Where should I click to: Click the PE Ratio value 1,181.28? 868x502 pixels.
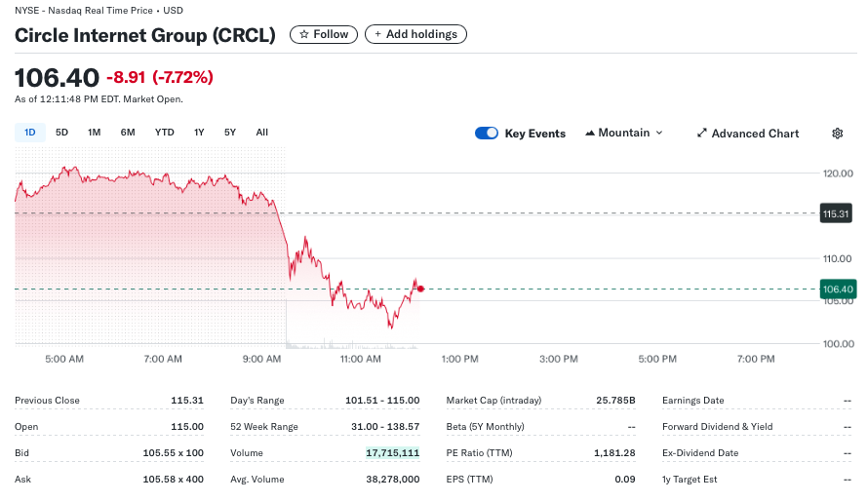click(614, 452)
